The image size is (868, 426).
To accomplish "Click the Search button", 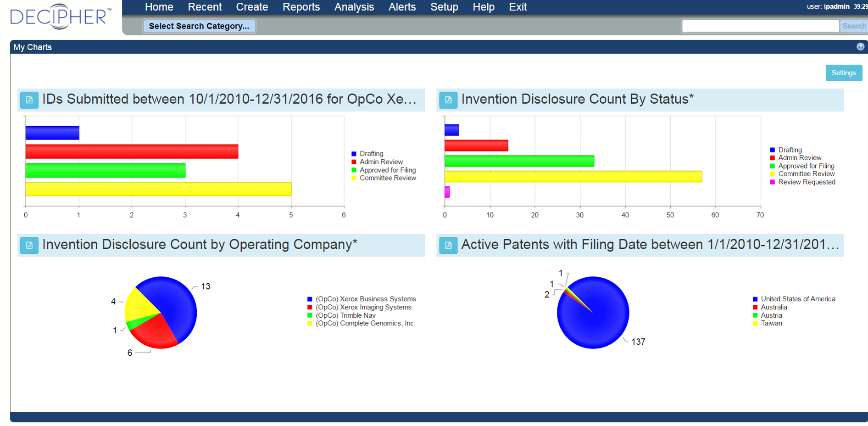I will click(x=853, y=26).
